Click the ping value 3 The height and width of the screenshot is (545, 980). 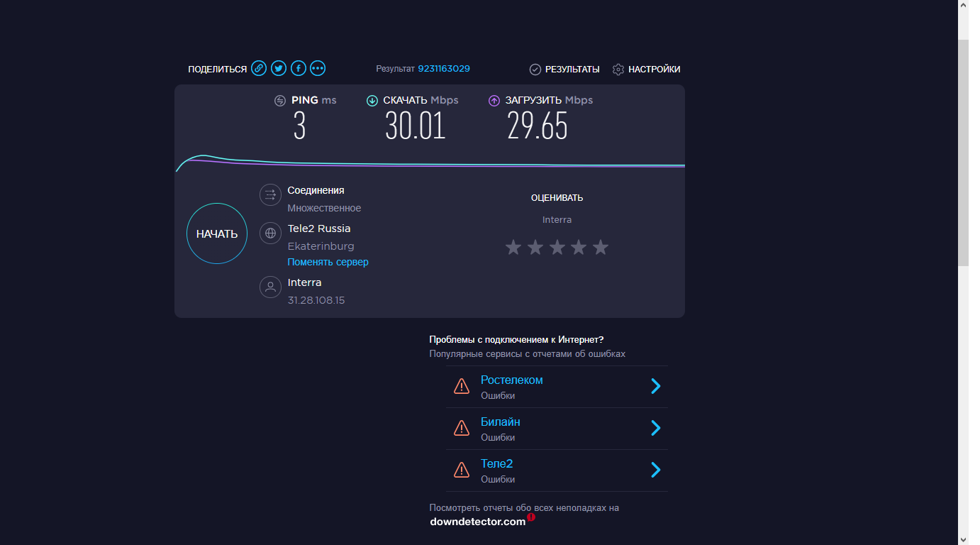click(x=300, y=126)
